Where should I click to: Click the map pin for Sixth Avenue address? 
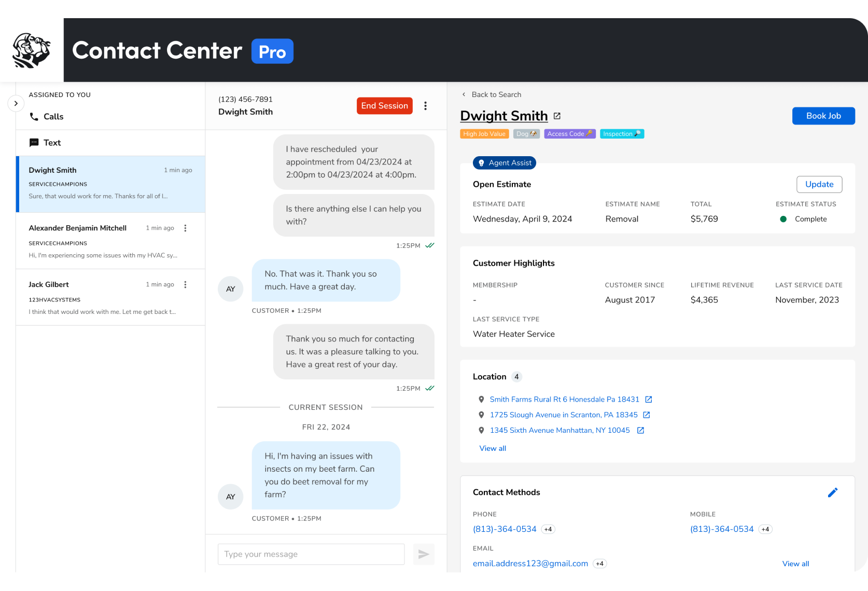pyautogui.click(x=481, y=431)
